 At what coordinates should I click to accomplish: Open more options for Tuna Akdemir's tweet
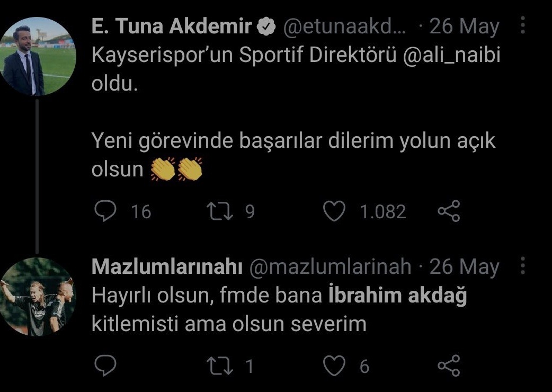pos(523,25)
